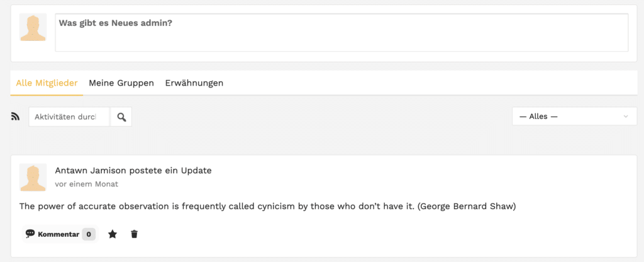Follow the "vor einem Monat" timestamp link
The height and width of the screenshot is (262, 644).
pos(87,184)
